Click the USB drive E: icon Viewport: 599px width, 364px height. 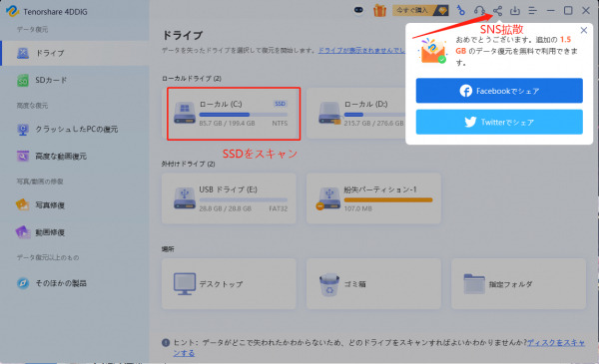pos(185,198)
